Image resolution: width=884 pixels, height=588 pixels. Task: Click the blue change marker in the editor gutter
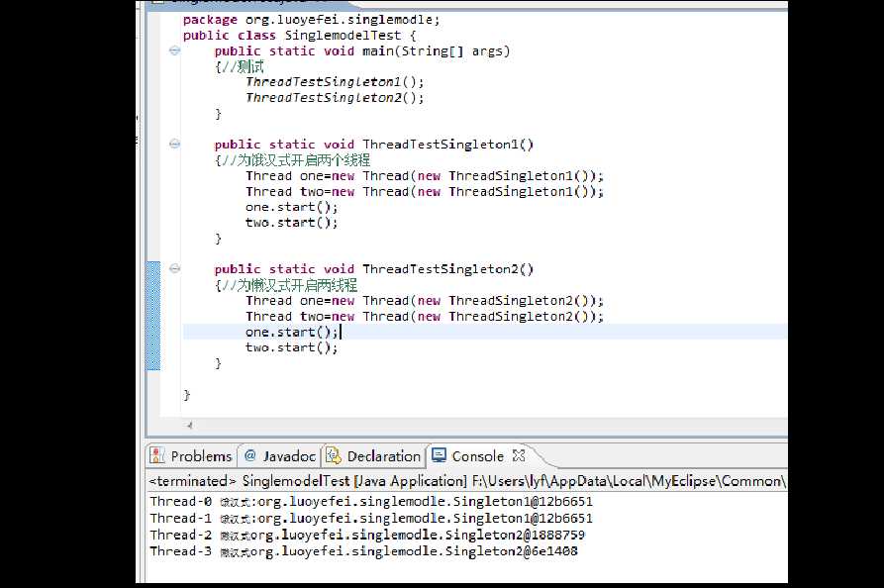coord(152,316)
